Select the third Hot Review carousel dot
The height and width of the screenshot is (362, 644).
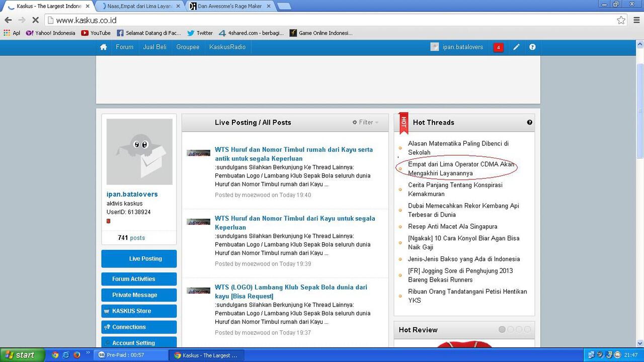click(x=519, y=329)
